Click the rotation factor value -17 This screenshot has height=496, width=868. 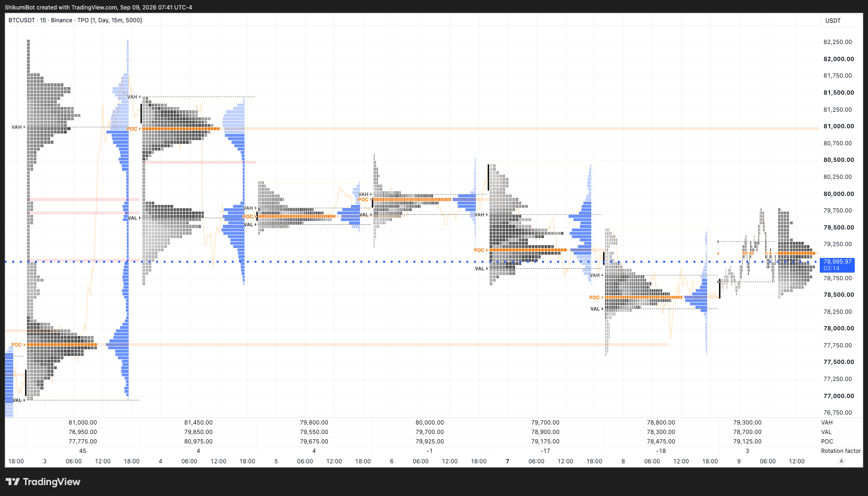coord(545,451)
